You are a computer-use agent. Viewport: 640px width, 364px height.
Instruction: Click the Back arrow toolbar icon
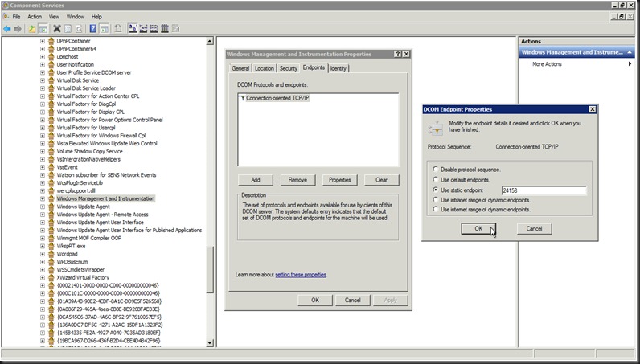[6, 29]
